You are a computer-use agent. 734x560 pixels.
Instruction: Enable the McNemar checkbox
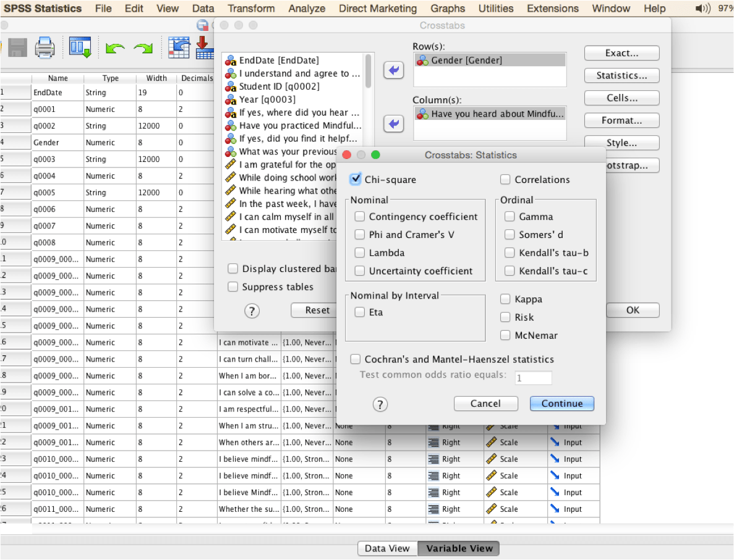click(x=505, y=335)
